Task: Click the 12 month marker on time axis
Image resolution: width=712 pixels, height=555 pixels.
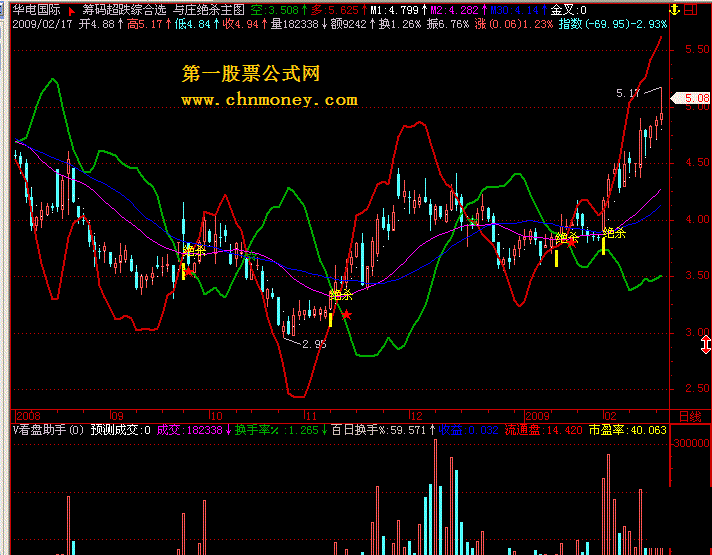Action: click(416, 416)
